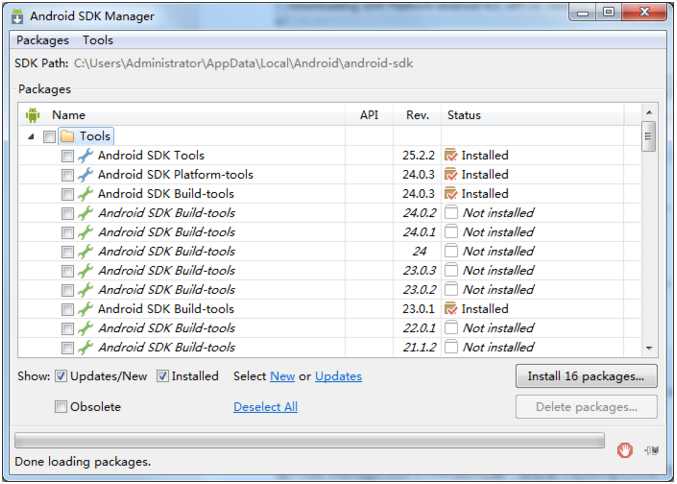Click the package list scrollbar thumb
Viewport: 677px width, 484px height.
(x=649, y=136)
